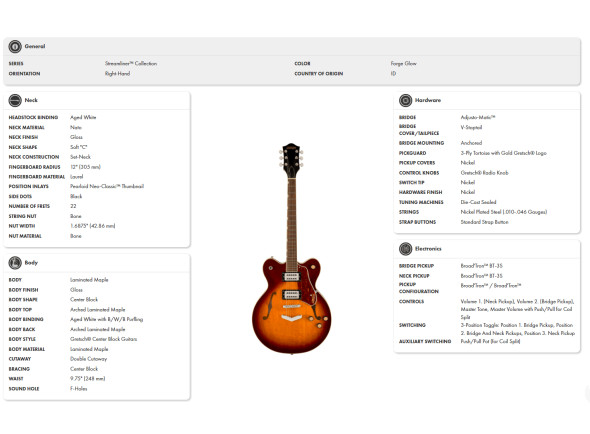This screenshot has width=590, height=434.
Task: Click the 'SIDE DOTS' label
Action: click(20, 196)
